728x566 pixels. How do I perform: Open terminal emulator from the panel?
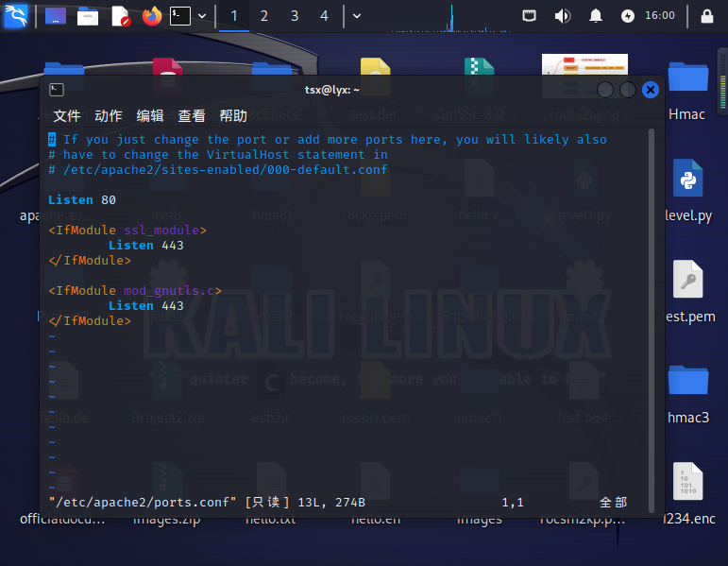tap(180, 16)
